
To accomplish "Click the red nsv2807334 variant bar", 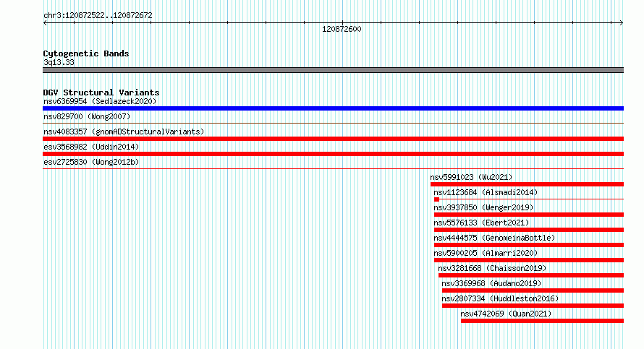I will pos(533,306).
